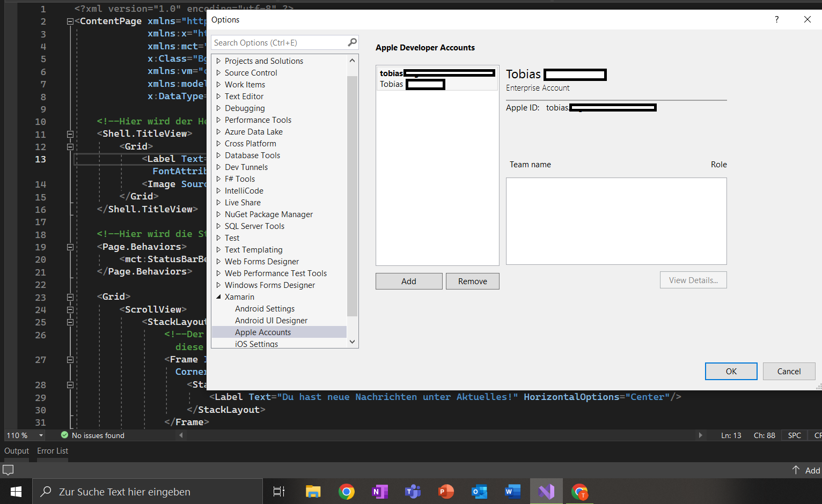The height and width of the screenshot is (504, 822).
Task: Select Cross Platform category
Action: coord(251,143)
